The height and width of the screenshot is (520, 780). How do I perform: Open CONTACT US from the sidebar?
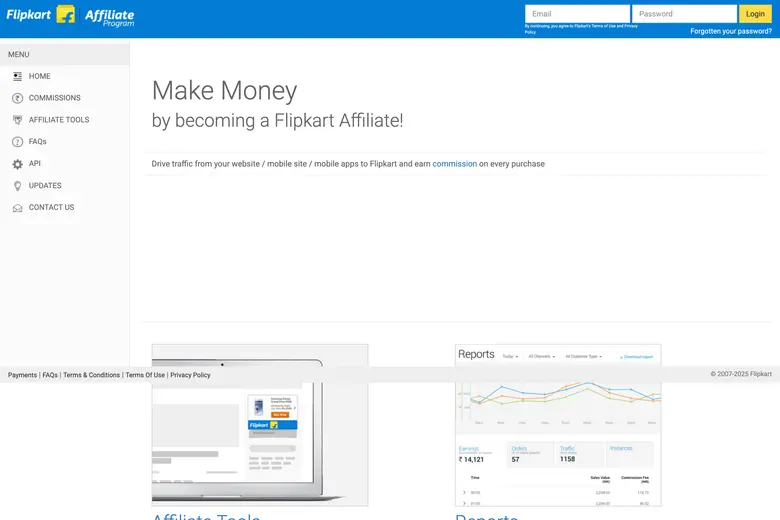click(x=51, y=208)
